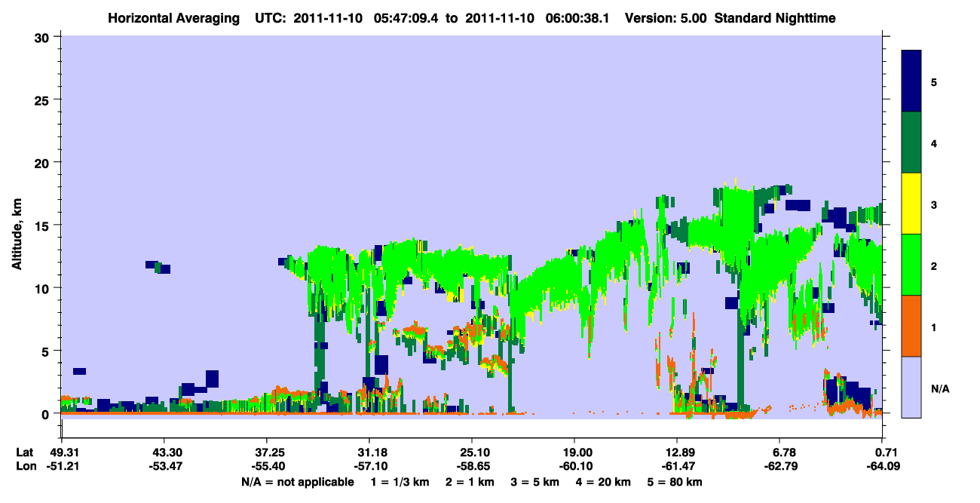Click longitude value -58.65
The image size is (980, 503).
[x=472, y=467]
